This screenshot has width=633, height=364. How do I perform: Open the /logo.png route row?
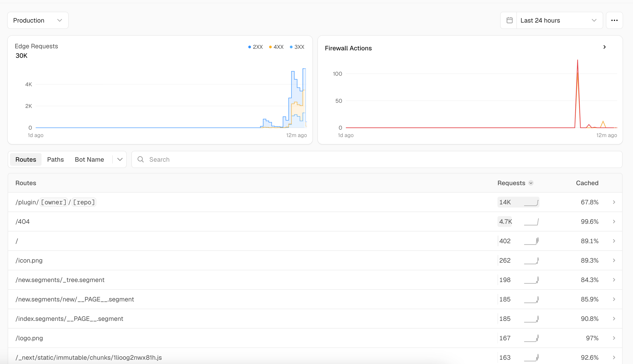(315, 338)
